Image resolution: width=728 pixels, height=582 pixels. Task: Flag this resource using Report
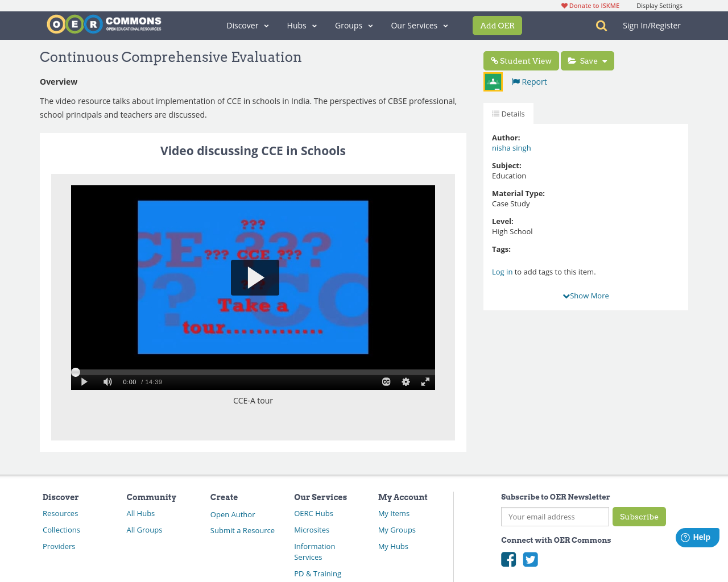tap(529, 81)
